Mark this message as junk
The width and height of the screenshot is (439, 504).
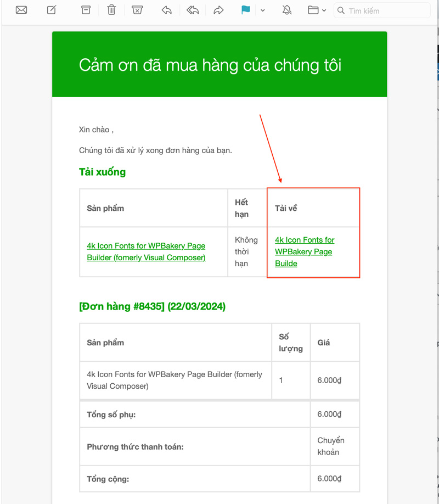[x=137, y=10]
